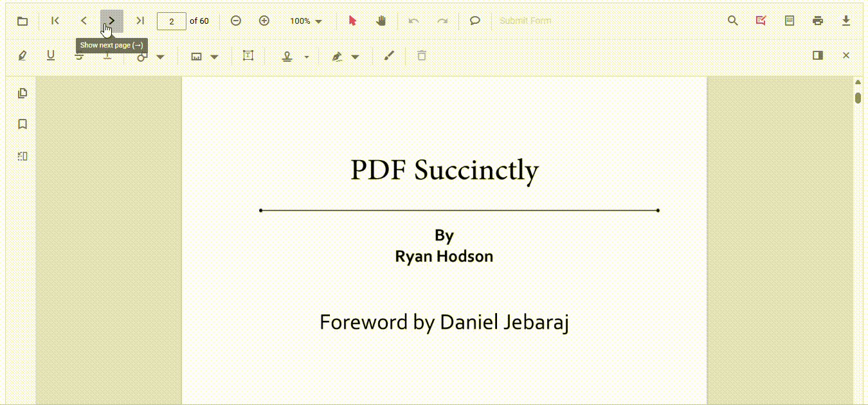Click the Submit Form button

point(525,21)
